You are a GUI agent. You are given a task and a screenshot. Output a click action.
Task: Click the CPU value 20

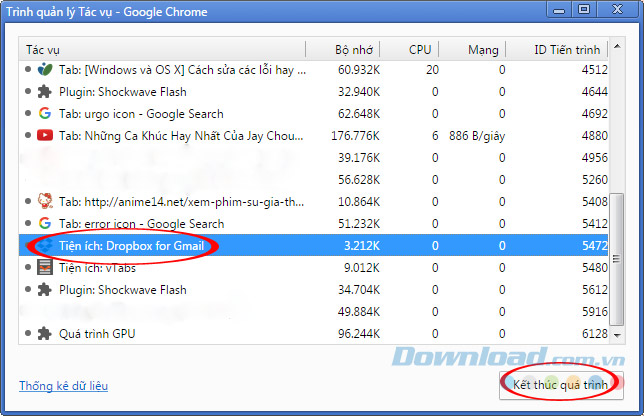(x=432, y=70)
